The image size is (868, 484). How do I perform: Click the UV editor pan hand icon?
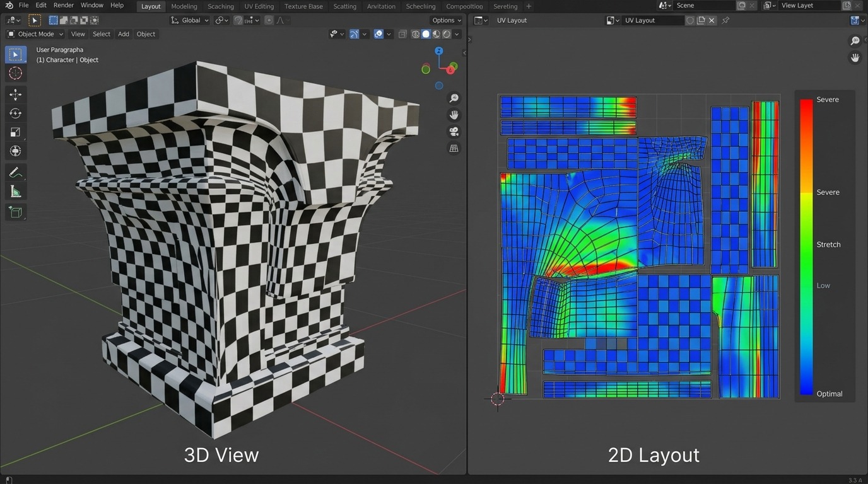855,58
